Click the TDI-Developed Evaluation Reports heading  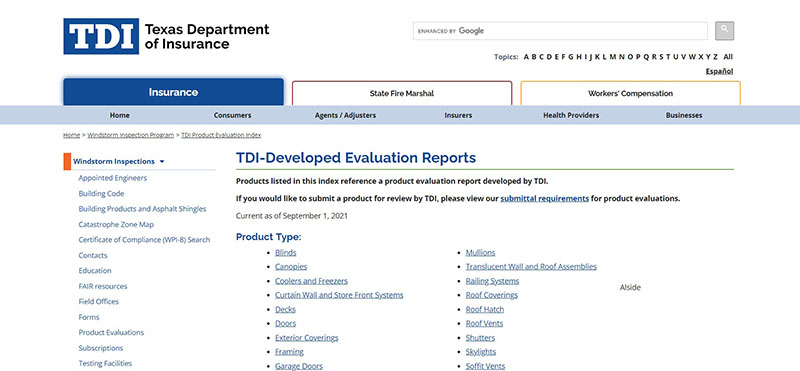click(356, 158)
